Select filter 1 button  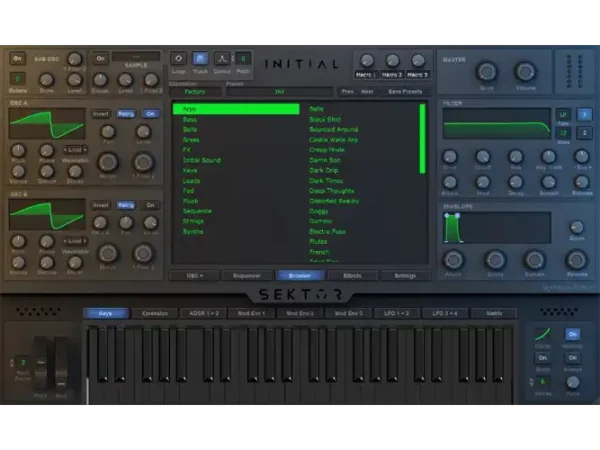(584, 114)
